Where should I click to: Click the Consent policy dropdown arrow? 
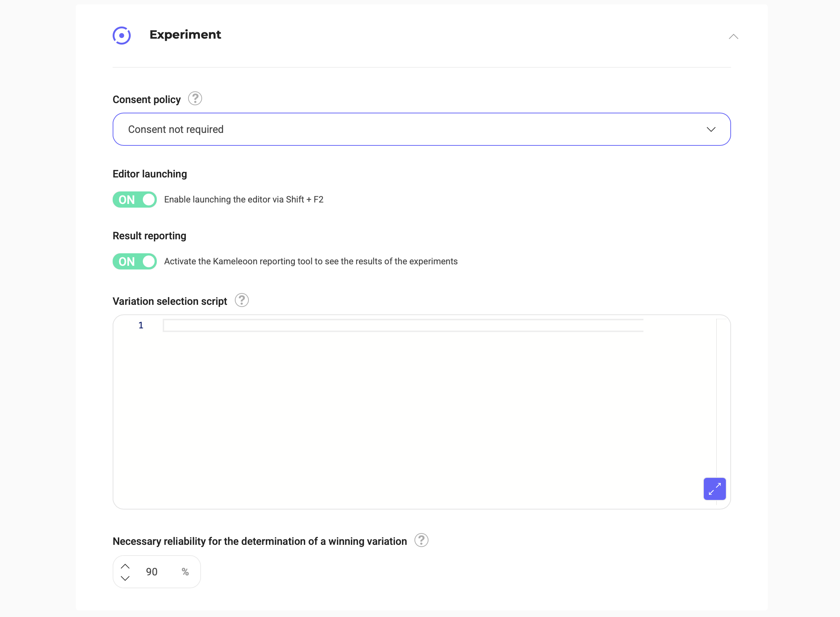(711, 129)
